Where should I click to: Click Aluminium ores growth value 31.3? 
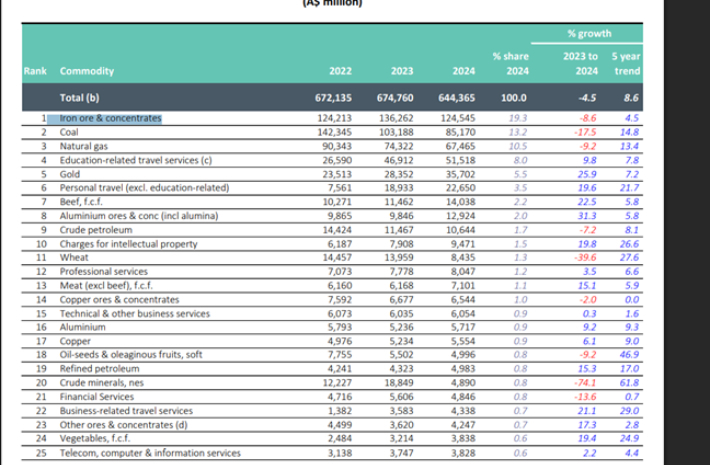click(x=587, y=216)
